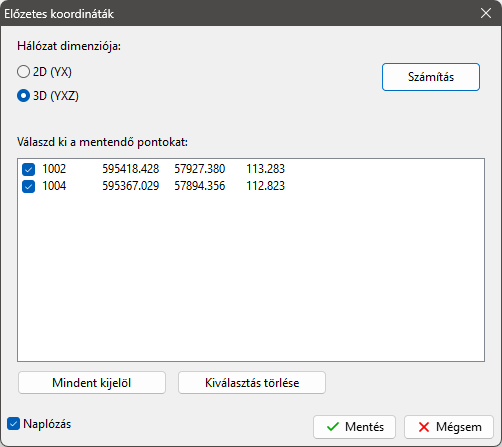Uncheck the checkbox for point 1002
Viewport: 502px width, 447px height.
tap(28, 169)
